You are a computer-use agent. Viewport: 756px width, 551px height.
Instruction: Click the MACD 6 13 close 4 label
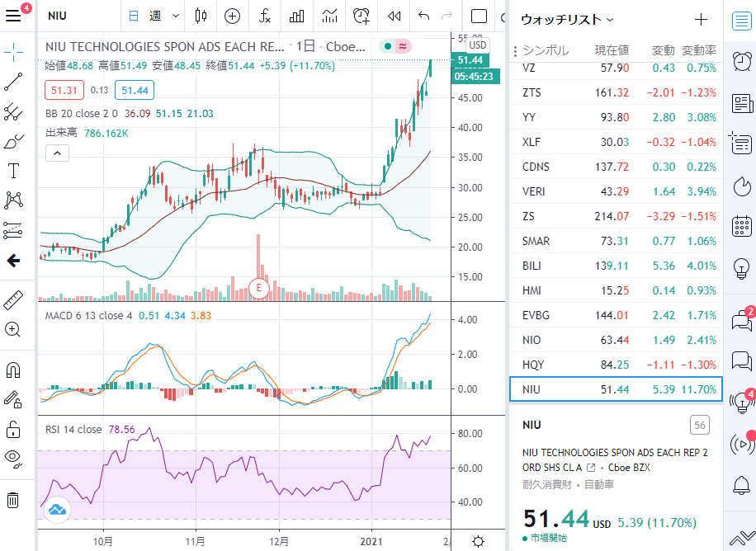pos(88,316)
